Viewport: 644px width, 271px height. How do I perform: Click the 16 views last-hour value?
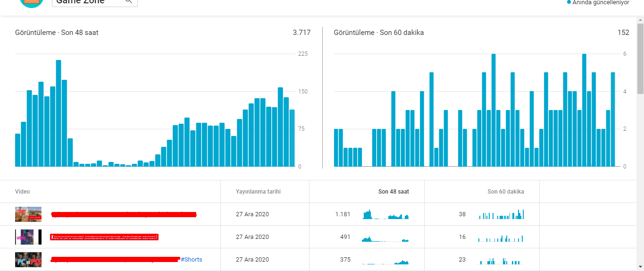[462, 237]
